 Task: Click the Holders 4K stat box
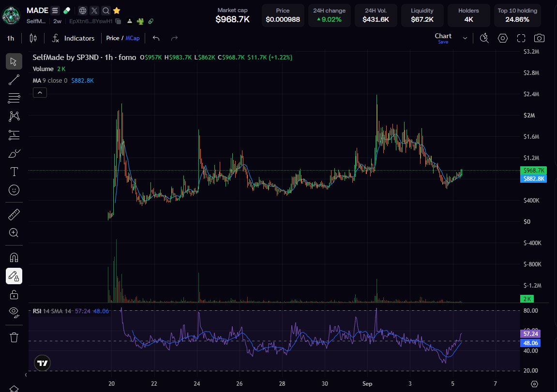coord(468,15)
